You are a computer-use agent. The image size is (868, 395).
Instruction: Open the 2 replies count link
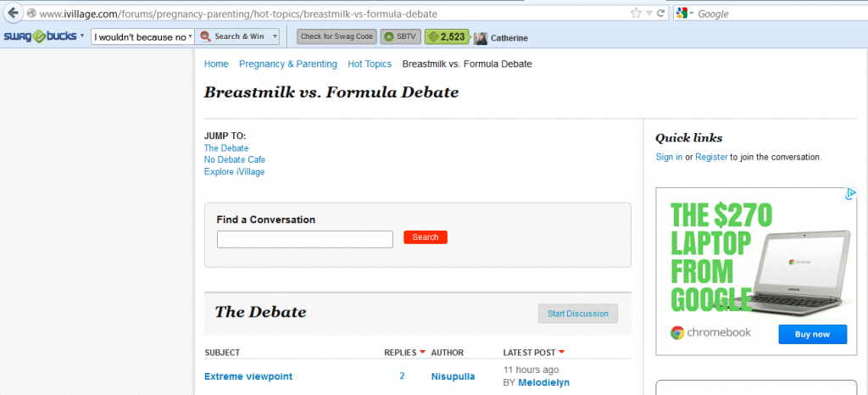(402, 376)
